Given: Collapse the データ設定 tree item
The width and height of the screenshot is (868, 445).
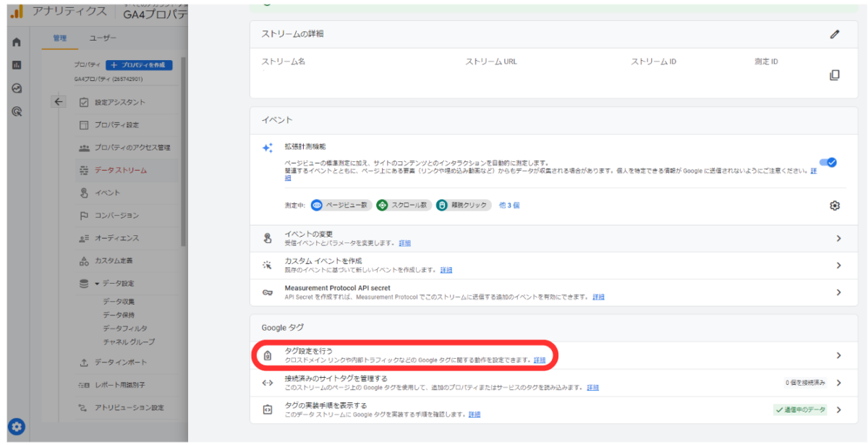Looking at the screenshot, I should [97, 283].
